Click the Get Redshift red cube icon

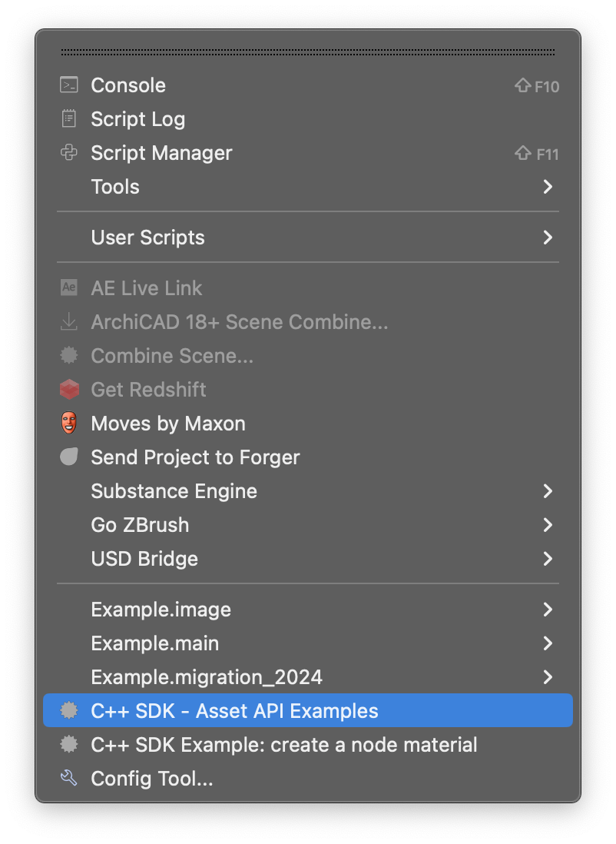[69, 390]
